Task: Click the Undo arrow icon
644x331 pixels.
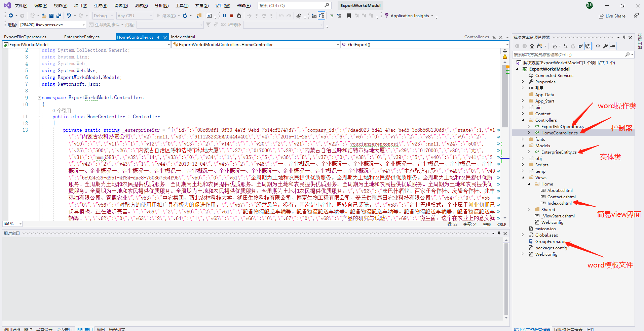Action: click(x=69, y=16)
